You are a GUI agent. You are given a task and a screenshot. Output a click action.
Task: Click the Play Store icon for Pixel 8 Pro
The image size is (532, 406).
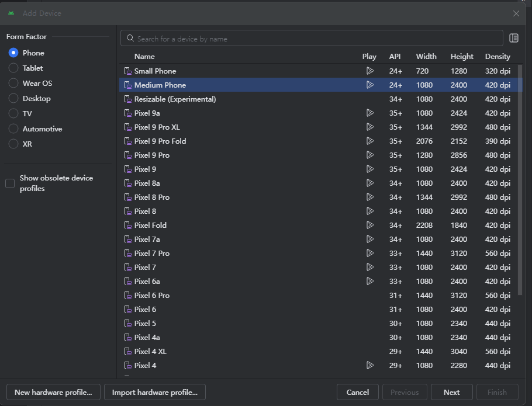370,197
